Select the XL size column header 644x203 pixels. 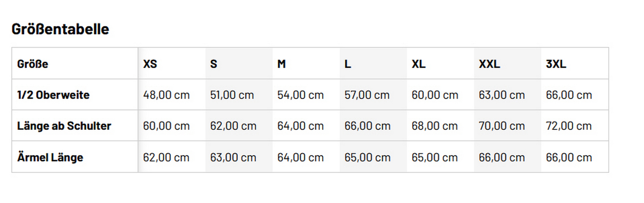(x=419, y=64)
